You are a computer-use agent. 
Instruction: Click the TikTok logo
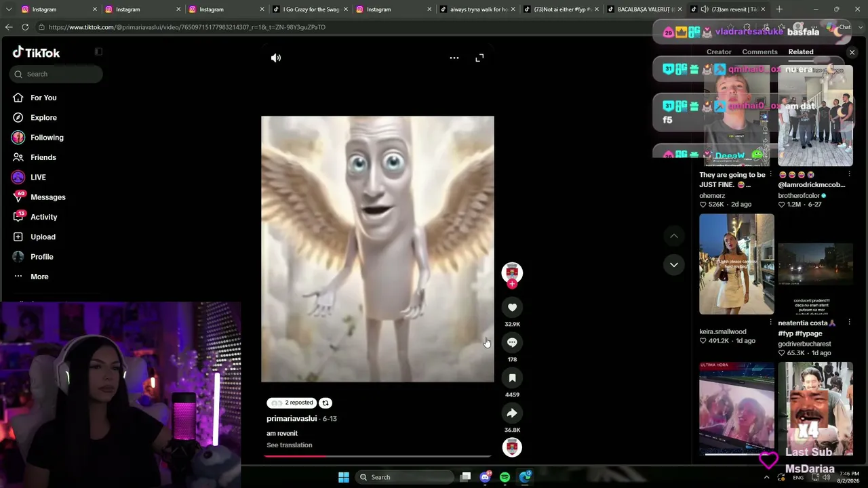(x=37, y=52)
